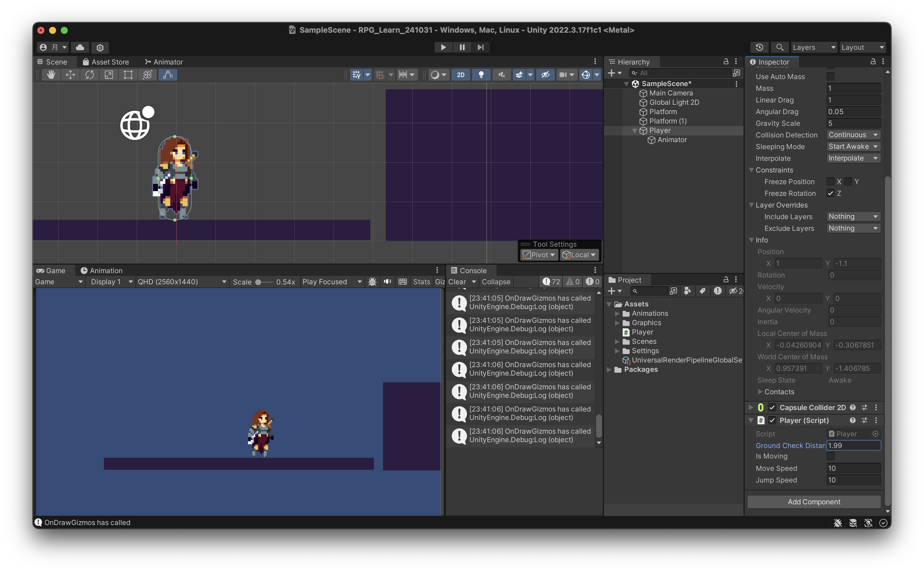
Task: Select the Rect tool
Action: (128, 75)
